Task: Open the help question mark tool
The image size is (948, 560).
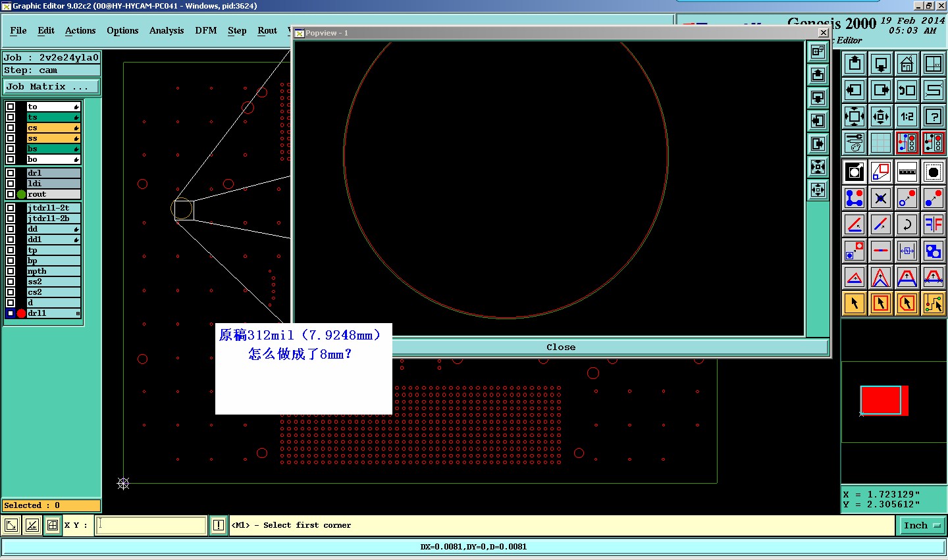Action: (933, 116)
